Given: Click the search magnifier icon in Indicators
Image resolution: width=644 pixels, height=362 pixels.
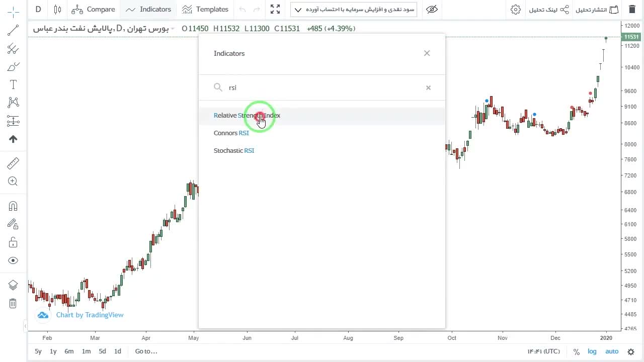Looking at the screenshot, I should 218,87.
